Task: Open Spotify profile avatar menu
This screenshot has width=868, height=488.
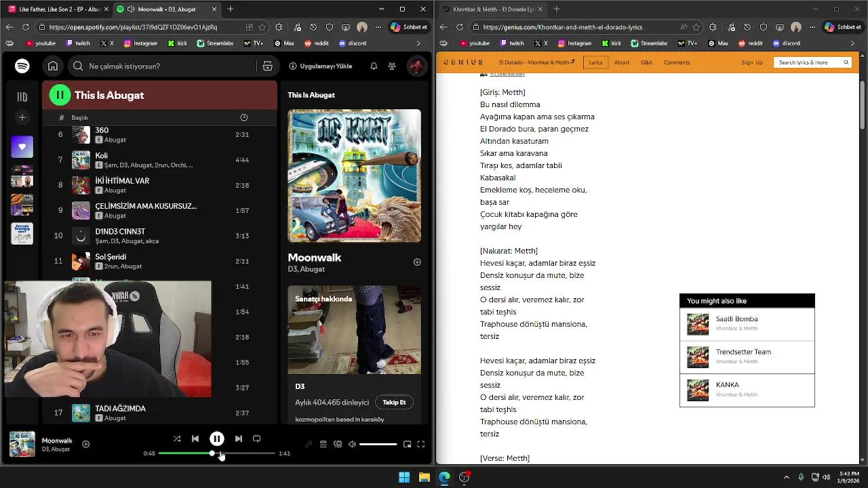Action: 416,66
